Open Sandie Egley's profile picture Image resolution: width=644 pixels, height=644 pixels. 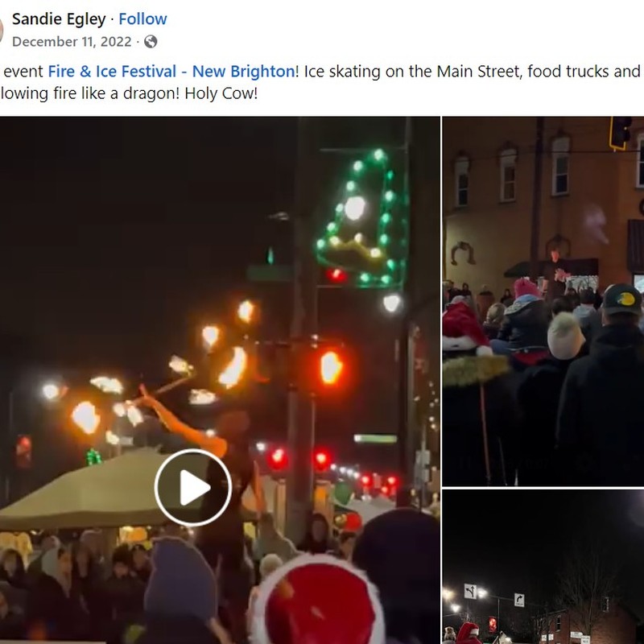2,30
